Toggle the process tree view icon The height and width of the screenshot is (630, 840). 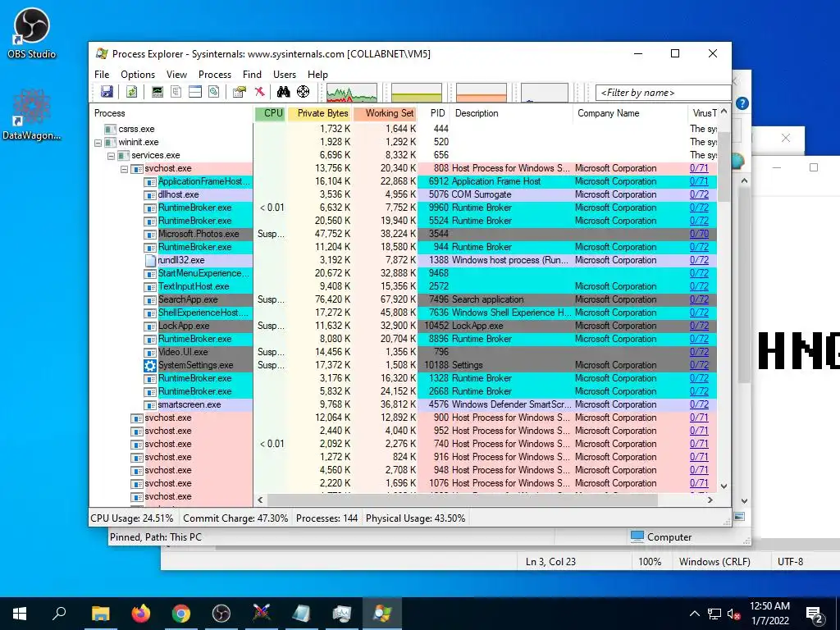point(176,92)
